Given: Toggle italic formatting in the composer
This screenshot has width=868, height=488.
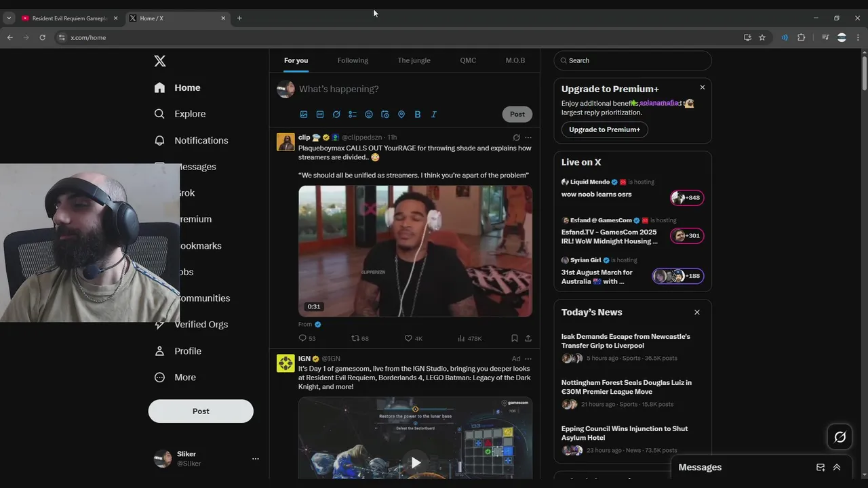Looking at the screenshot, I should 434,115.
